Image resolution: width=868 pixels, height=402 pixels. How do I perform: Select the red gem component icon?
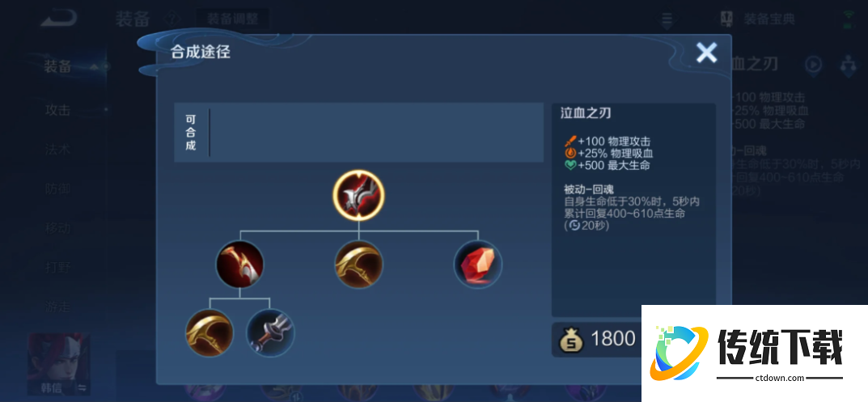(x=478, y=264)
